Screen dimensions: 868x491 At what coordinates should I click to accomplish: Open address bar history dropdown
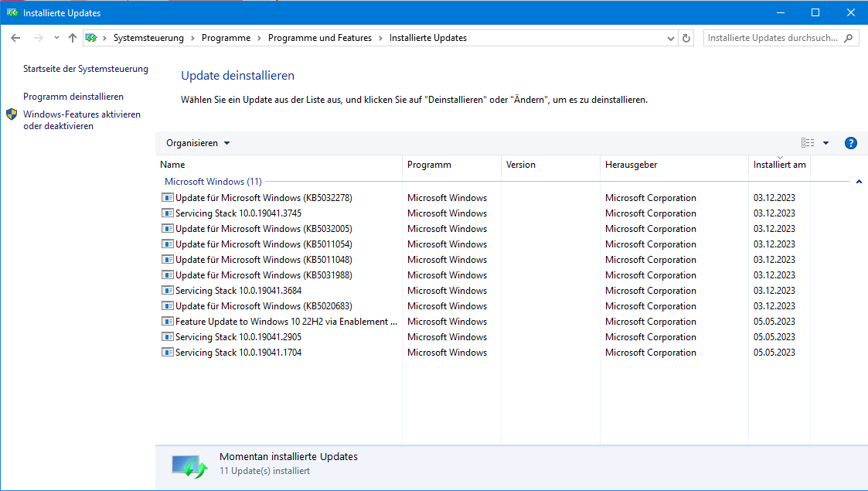point(670,38)
